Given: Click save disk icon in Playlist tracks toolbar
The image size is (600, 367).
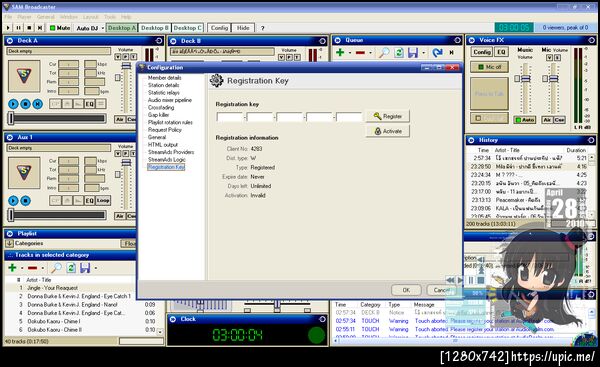Looking at the screenshot, I should 85,268.
